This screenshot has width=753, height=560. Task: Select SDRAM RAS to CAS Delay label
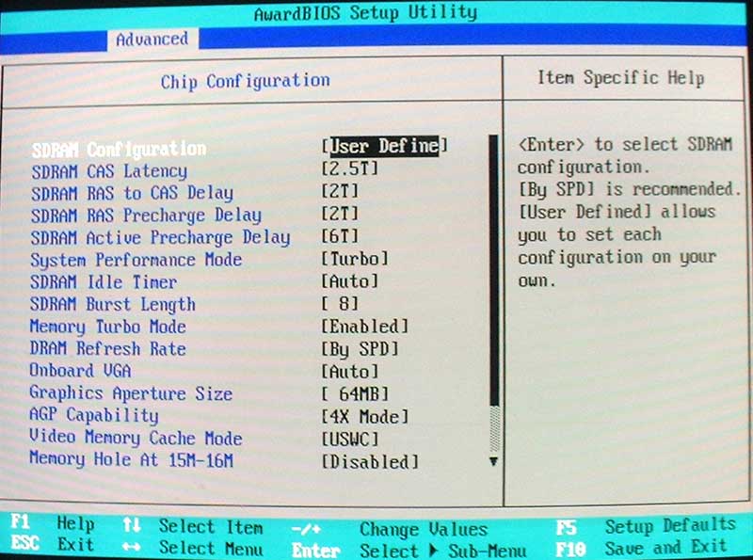(x=133, y=194)
